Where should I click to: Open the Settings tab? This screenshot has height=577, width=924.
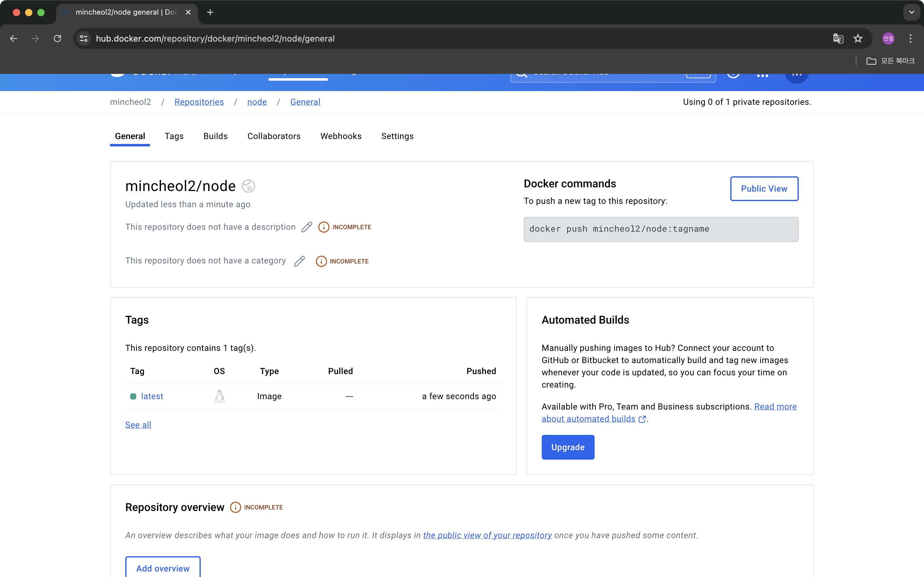click(x=397, y=136)
